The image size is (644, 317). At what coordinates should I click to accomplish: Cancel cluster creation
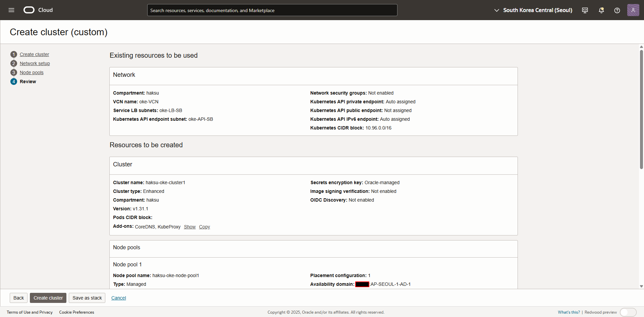tap(119, 298)
